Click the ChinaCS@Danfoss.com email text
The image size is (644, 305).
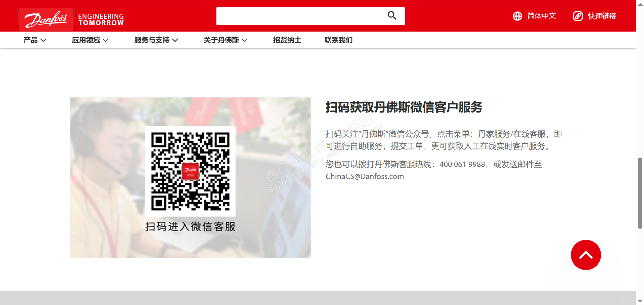[365, 176]
